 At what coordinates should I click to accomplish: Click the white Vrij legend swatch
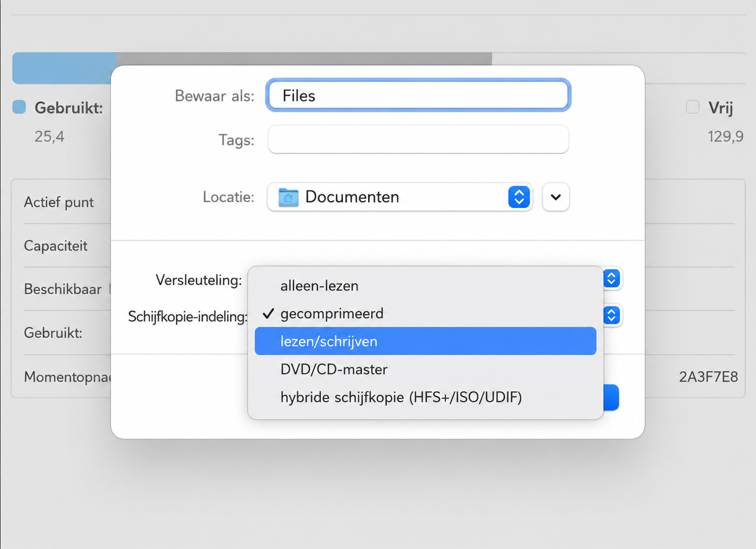692,107
